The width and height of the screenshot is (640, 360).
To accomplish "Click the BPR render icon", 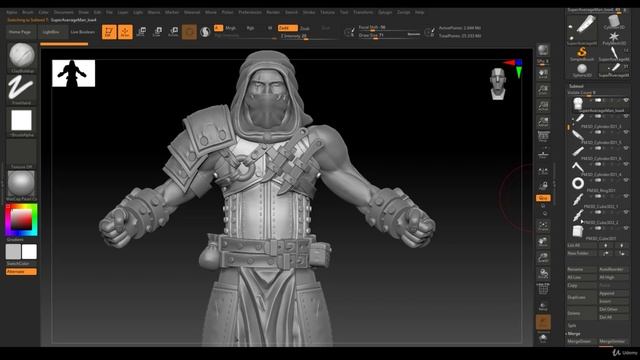I will tap(543, 51).
